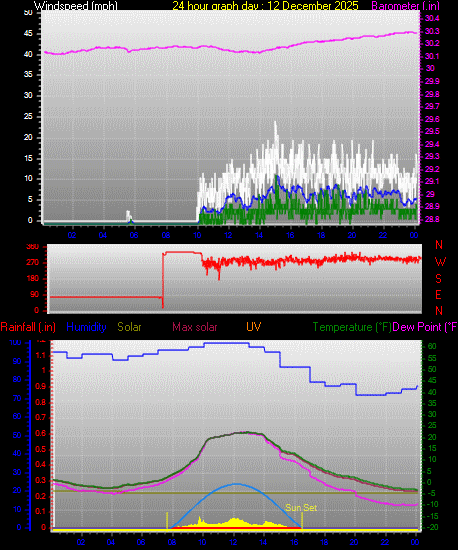The image size is (458, 550).
Task: Click the 'Max solar' legend label
Action: [195, 327]
